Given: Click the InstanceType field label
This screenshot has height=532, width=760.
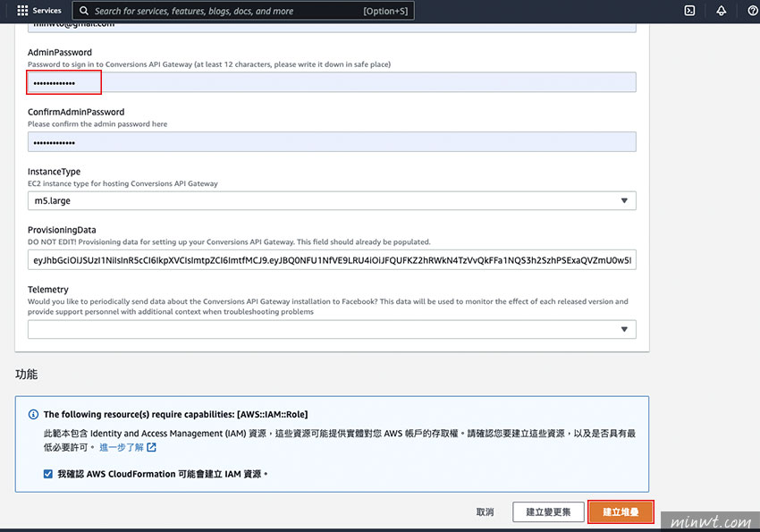Looking at the screenshot, I should pos(55,172).
